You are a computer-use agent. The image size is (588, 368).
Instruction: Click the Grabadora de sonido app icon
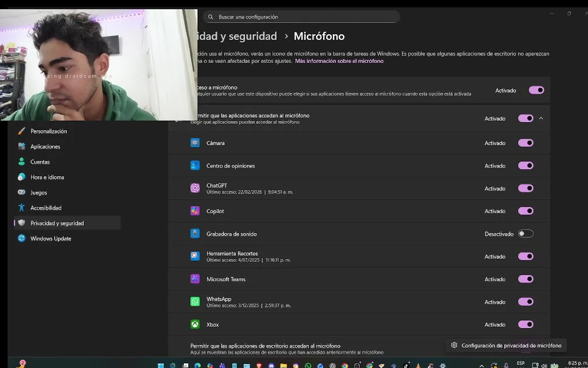point(195,234)
